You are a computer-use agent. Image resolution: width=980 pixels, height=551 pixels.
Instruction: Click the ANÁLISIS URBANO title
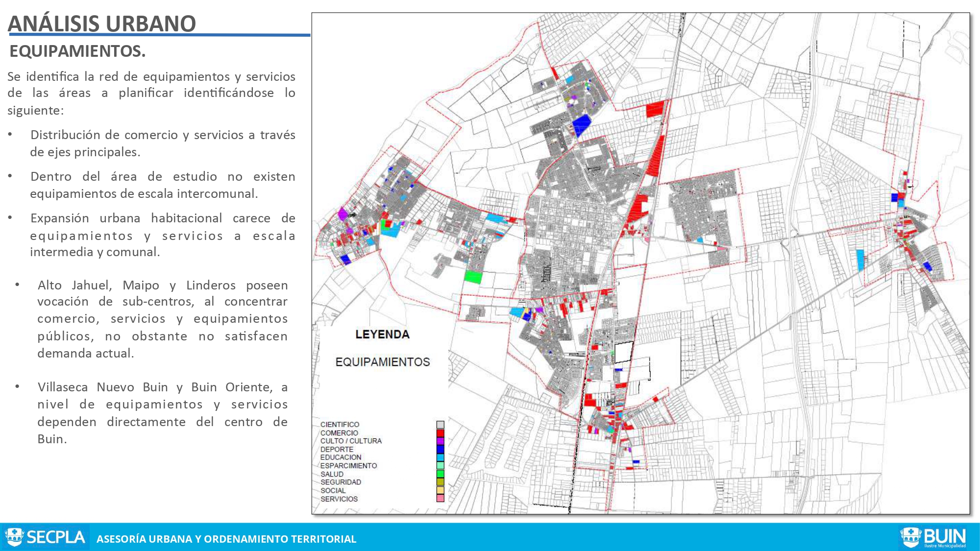pos(102,24)
